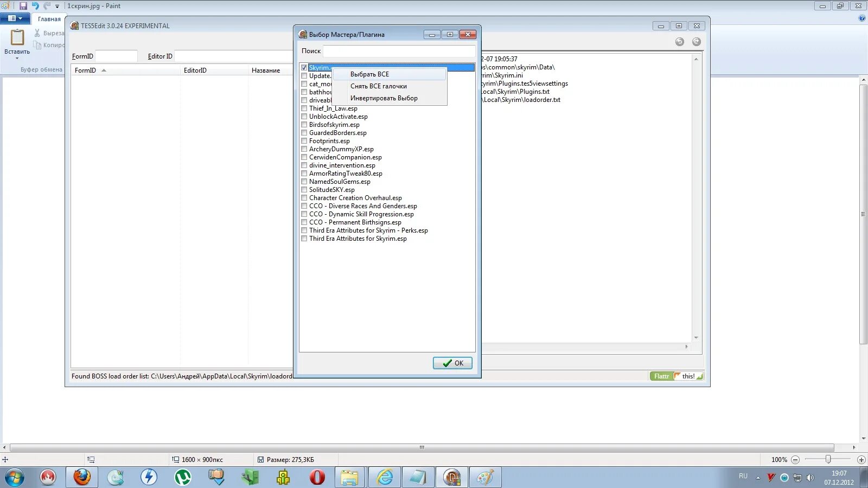Click the Вставить clipboard paste icon

coord(17,37)
